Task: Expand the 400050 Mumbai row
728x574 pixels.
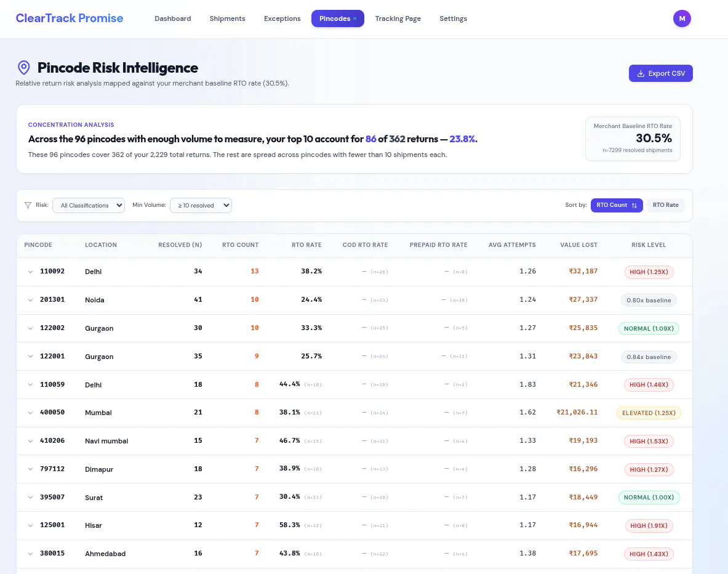Action: coord(30,413)
